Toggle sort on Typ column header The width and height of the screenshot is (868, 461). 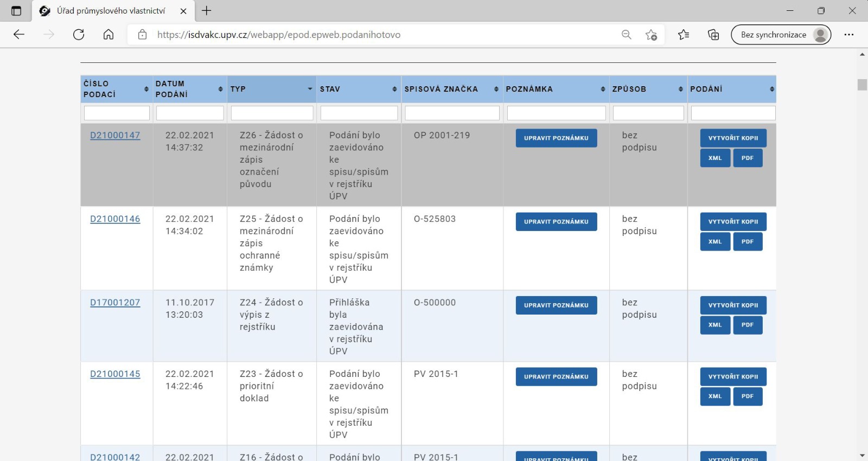coord(271,89)
